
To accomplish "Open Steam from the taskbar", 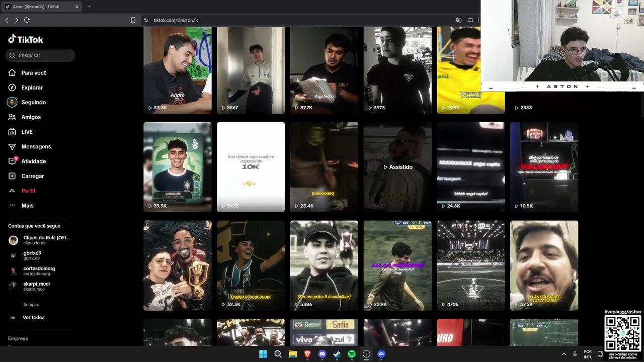I will pos(337,354).
